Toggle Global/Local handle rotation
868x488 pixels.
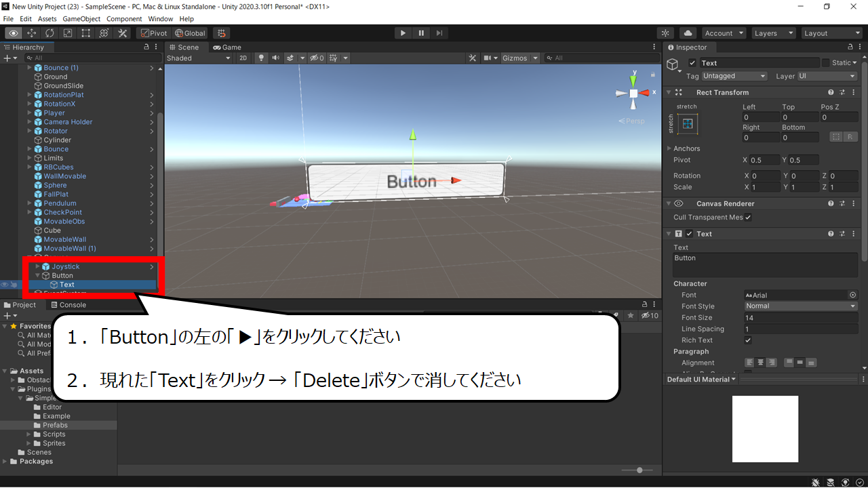pos(190,33)
